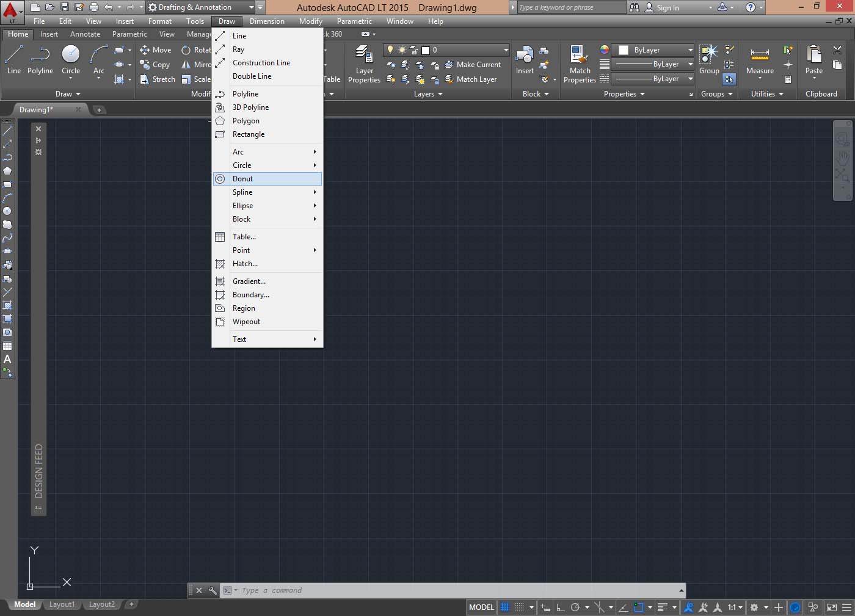855x616 pixels.
Task: Toggle object snap tracking in status bar
Action: (x=624, y=607)
